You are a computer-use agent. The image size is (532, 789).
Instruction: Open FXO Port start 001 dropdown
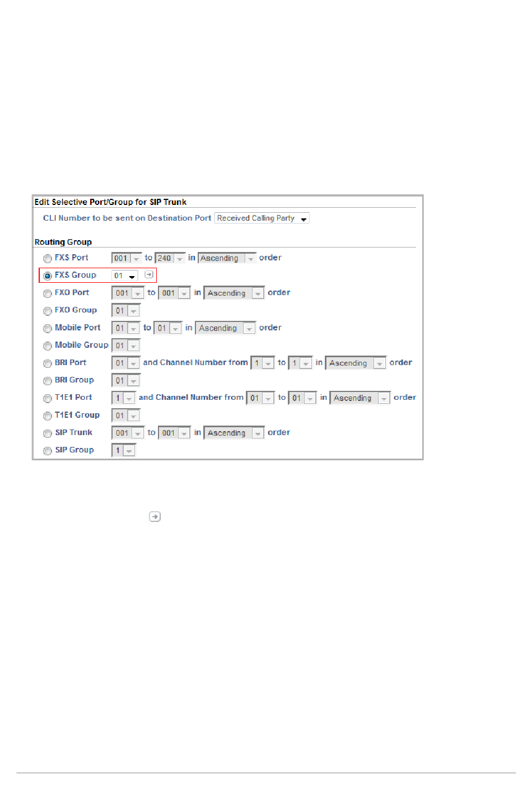(128, 293)
